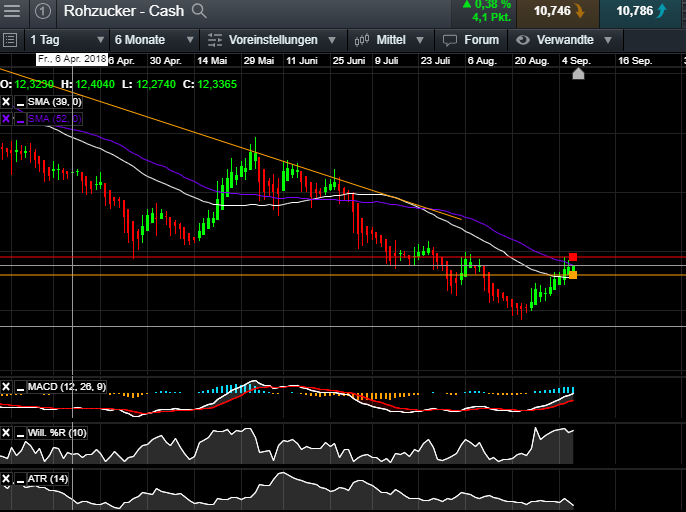This screenshot has height=512, width=686.
Task: Click the search magnifier next to Rohzucker - Cash
Action: 199,12
